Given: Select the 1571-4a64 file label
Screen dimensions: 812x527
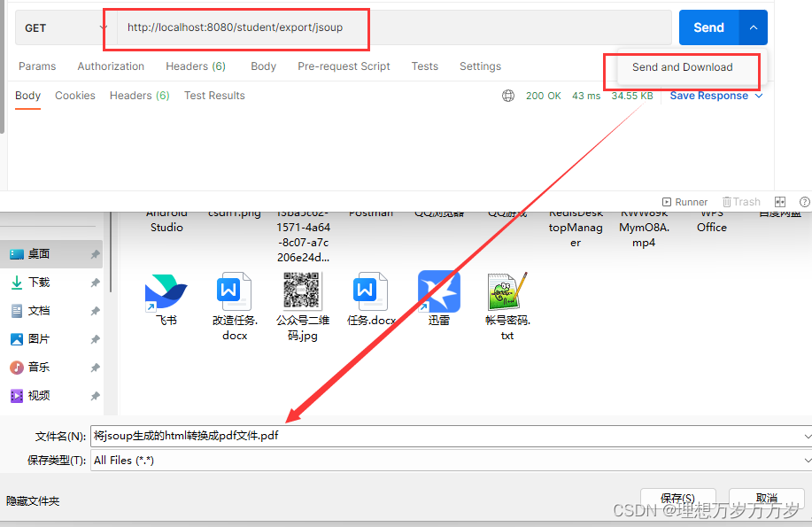Looking at the screenshot, I should coord(303,236).
